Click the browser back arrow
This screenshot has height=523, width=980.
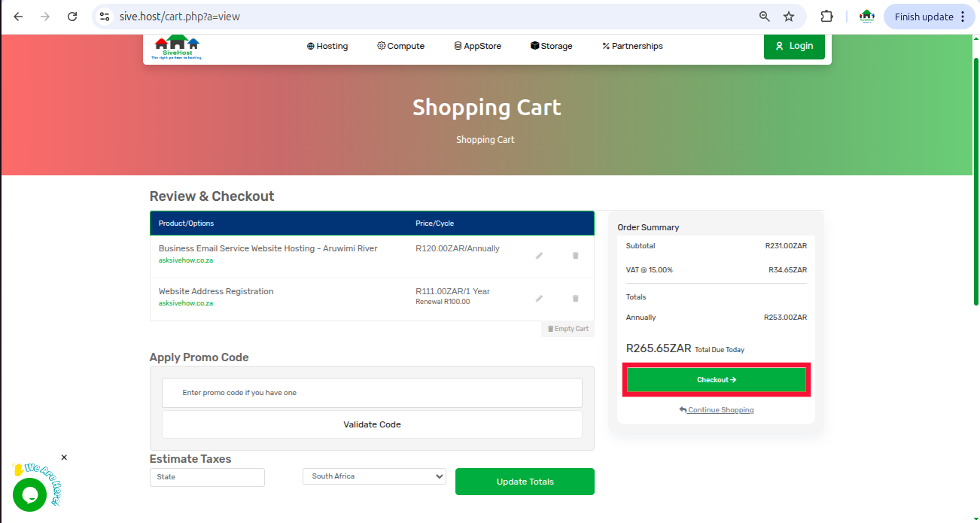[x=18, y=17]
